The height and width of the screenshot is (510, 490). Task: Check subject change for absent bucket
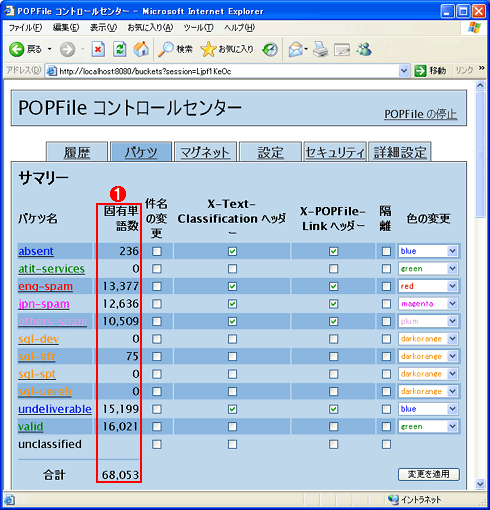click(x=157, y=251)
